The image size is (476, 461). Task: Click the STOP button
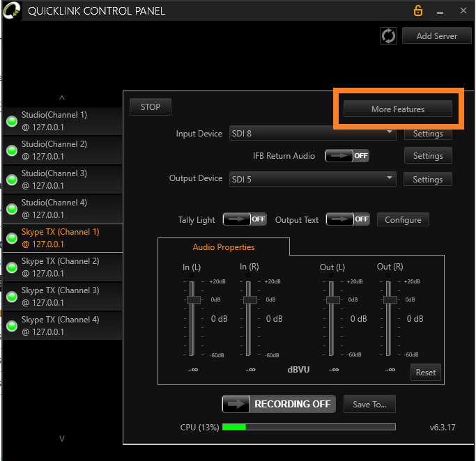click(151, 107)
